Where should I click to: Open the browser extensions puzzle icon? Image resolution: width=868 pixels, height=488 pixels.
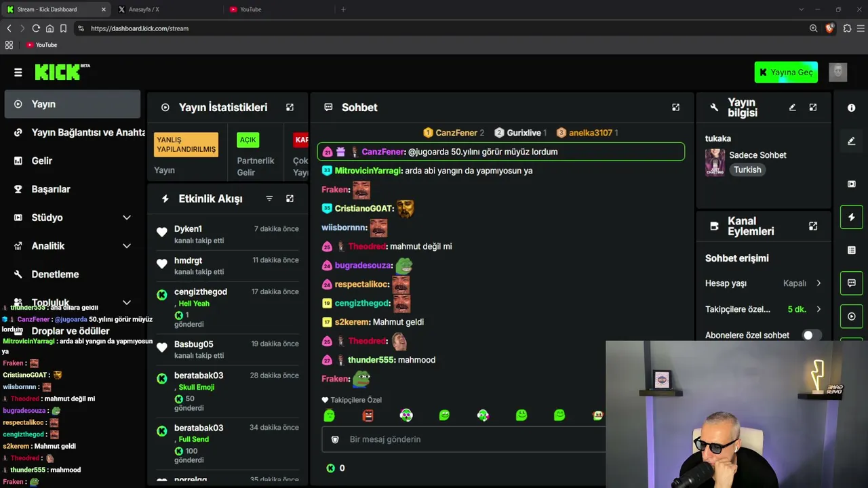click(x=847, y=28)
